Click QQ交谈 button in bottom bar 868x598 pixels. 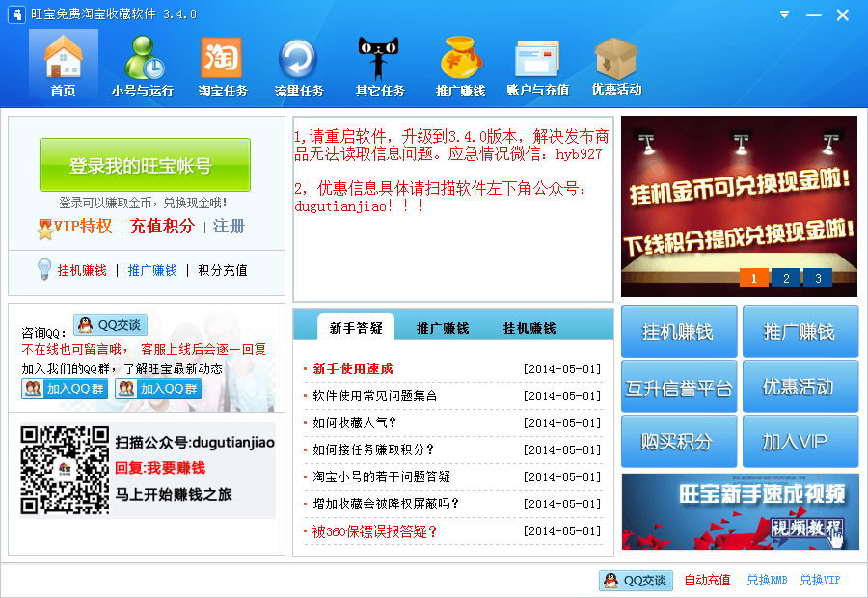pos(637,581)
